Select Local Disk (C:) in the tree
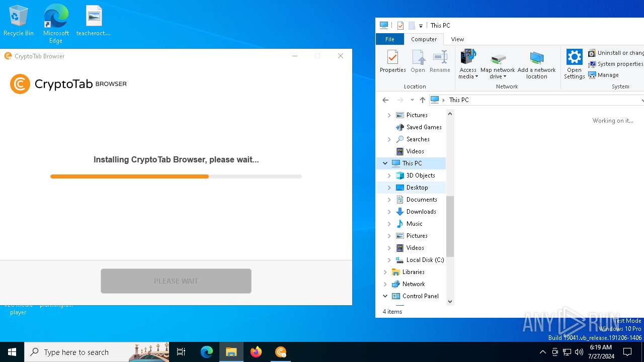Viewport: 644px width, 362px height. point(425,260)
